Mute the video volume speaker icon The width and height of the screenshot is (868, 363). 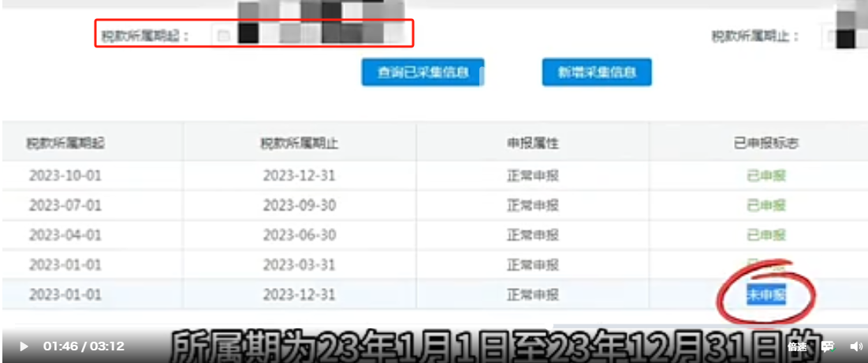[855, 346]
